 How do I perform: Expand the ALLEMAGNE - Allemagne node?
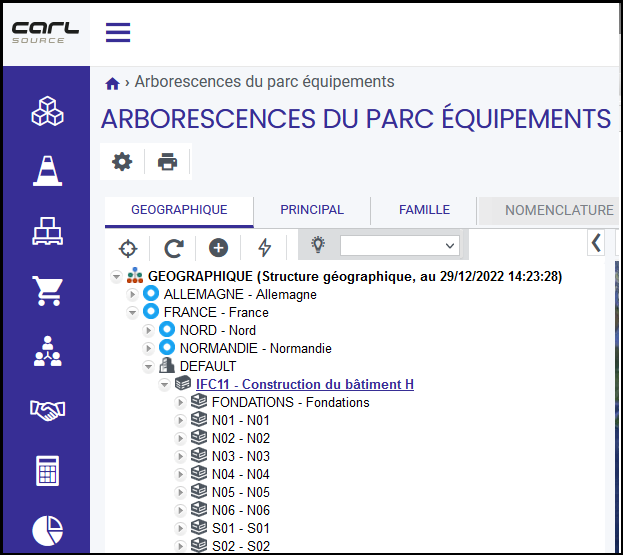(x=132, y=294)
